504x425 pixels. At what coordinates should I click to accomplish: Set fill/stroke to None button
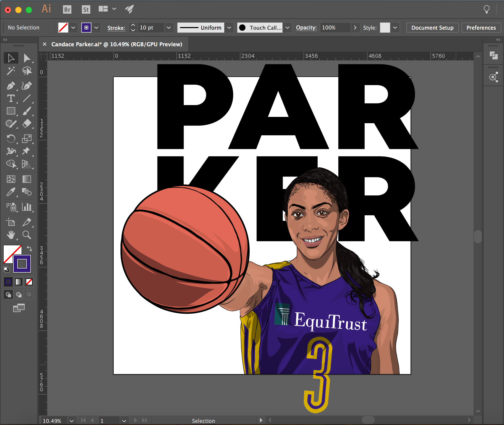pos(29,282)
